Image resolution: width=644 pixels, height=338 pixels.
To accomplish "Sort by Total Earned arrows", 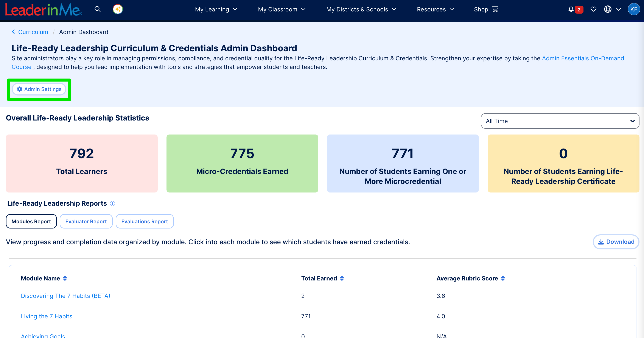I will pos(342,279).
